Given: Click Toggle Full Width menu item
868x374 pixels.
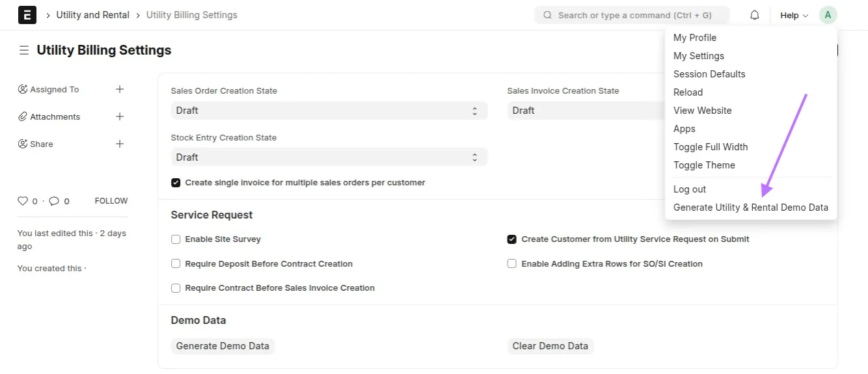Looking at the screenshot, I should coord(711,147).
